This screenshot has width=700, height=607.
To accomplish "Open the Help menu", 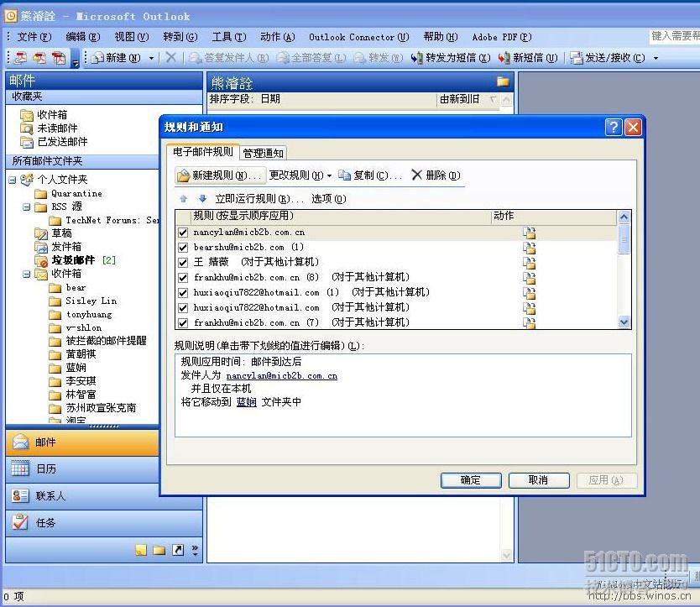I will coord(441,37).
